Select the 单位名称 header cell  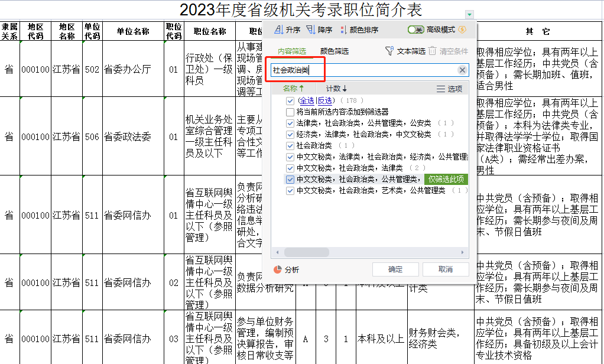[134, 31]
